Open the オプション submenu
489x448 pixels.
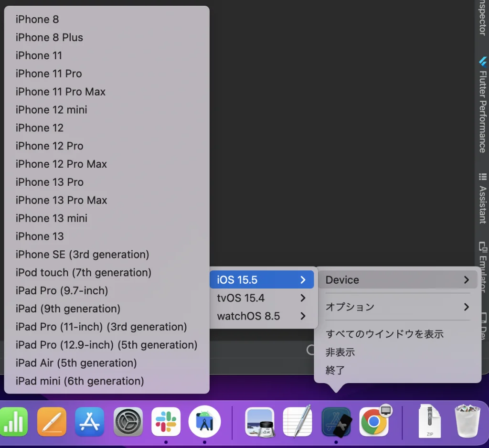(x=398, y=307)
